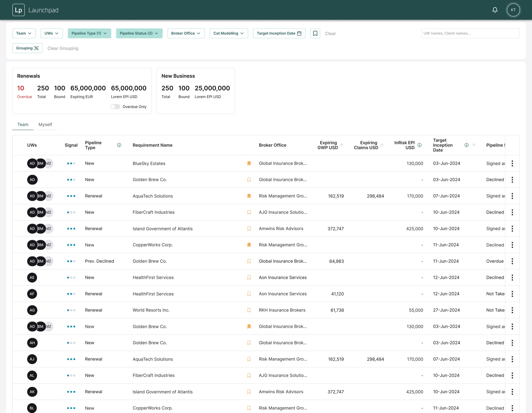The height and width of the screenshot is (413, 532).
Task: Click the Prev. Declined pipeline type cell
Action: [99, 261]
